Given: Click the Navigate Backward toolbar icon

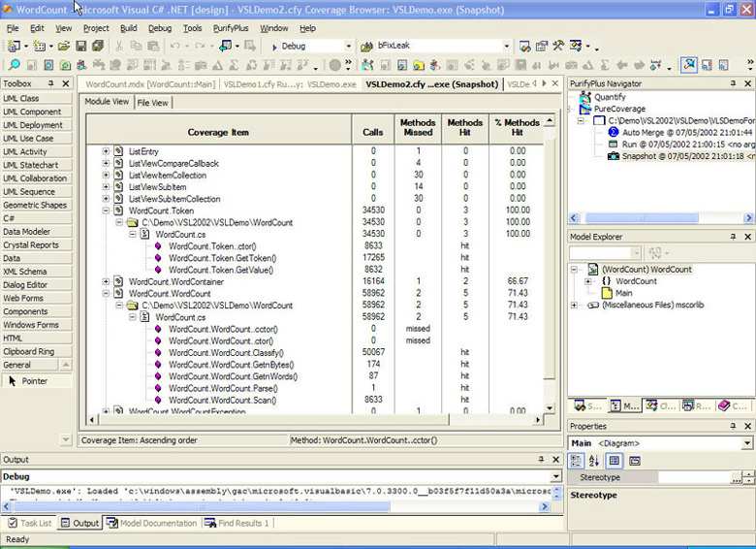Looking at the screenshot, I should [225, 46].
